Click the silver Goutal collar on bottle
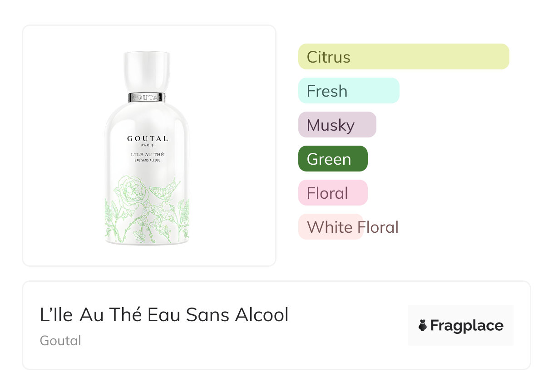This screenshot has height=392, width=553. 147,97
